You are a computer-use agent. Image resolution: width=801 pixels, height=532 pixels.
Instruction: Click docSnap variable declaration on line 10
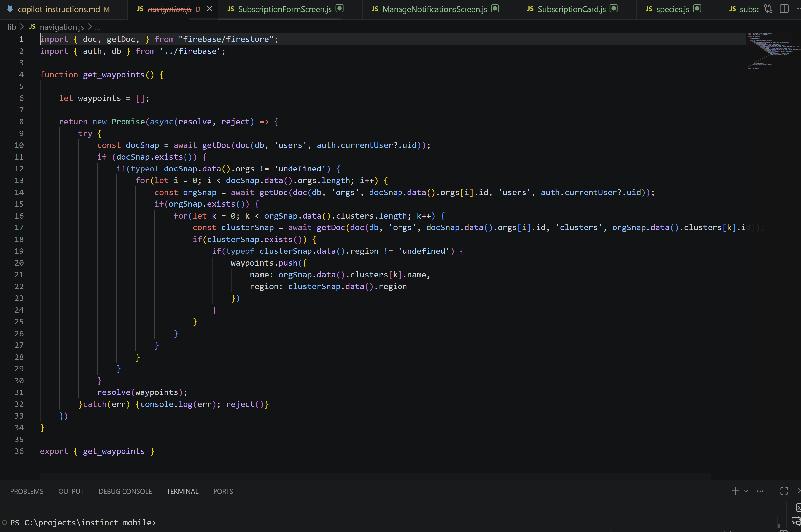tap(142, 145)
